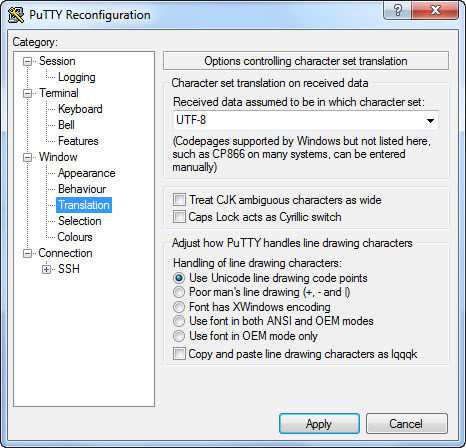The height and width of the screenshot is (448, 466).
Task: Enable copy and paste line drawing as lqqqk
Action: (x=179, y=354)
